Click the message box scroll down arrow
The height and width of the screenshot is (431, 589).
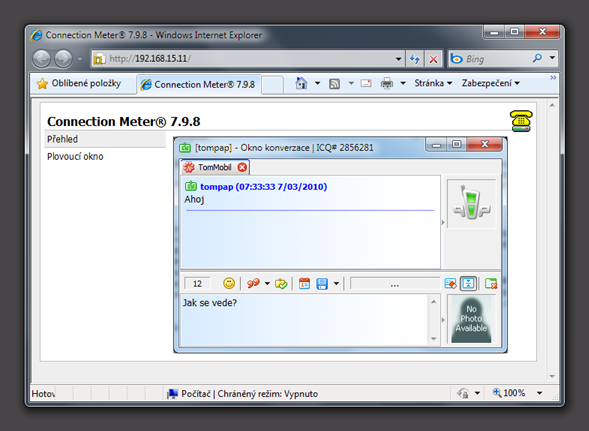click(x=433, y=339)
